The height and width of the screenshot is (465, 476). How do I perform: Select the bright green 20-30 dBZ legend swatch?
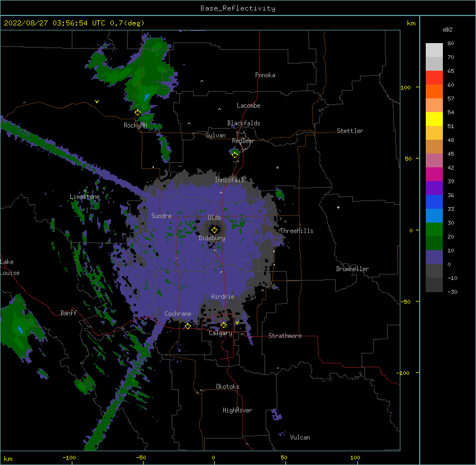pos(434,230)
